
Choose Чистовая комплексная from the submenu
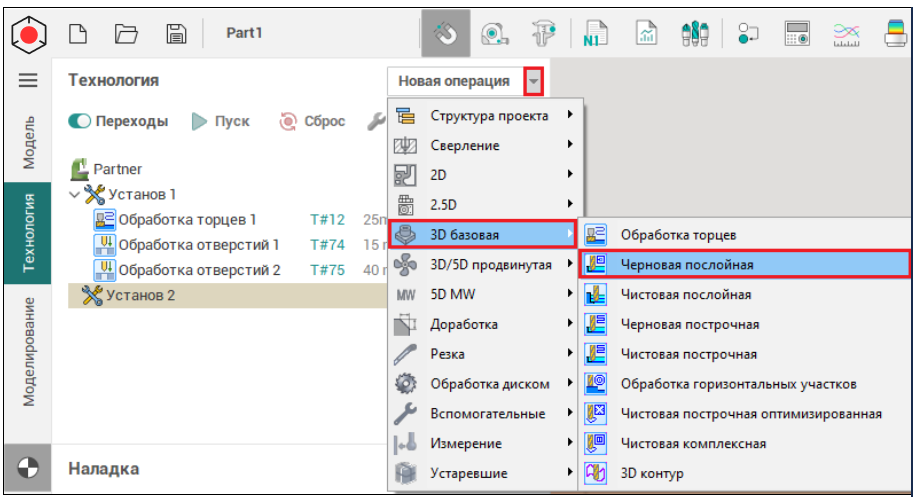[693, 444]
